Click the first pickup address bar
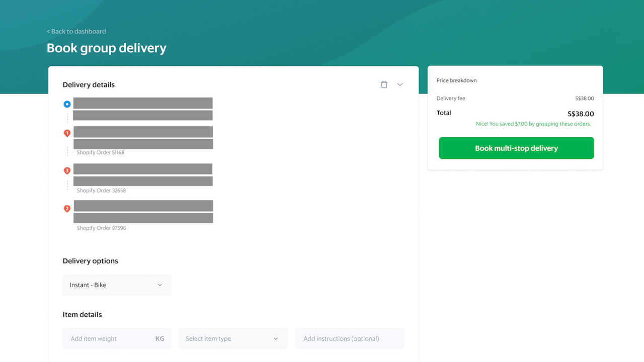Screen dimensions: 644x362 (x=142, y=103)
